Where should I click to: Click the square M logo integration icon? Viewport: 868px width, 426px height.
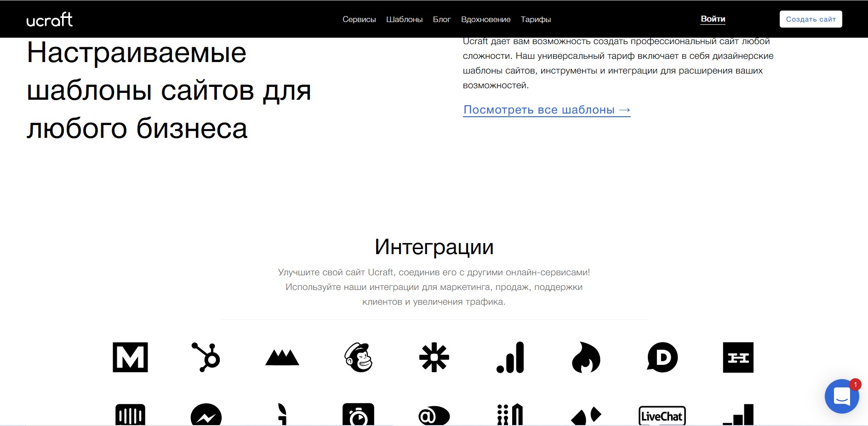tap(130, 357)
